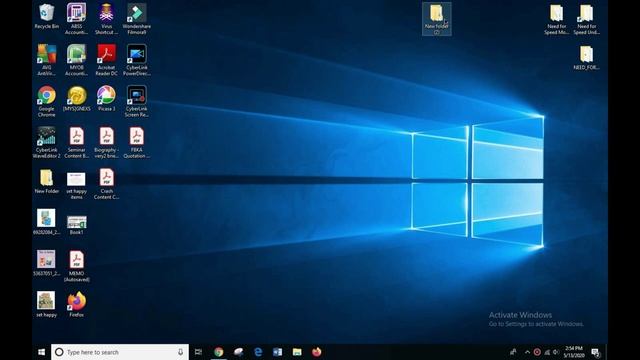Select the Acrobat Reader DC icon
Screen dimensions: 640x360
coord(106,60)
